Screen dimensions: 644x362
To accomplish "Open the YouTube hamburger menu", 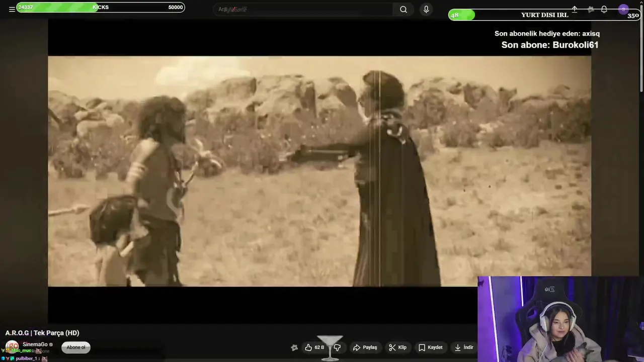I will click(12, 10).
